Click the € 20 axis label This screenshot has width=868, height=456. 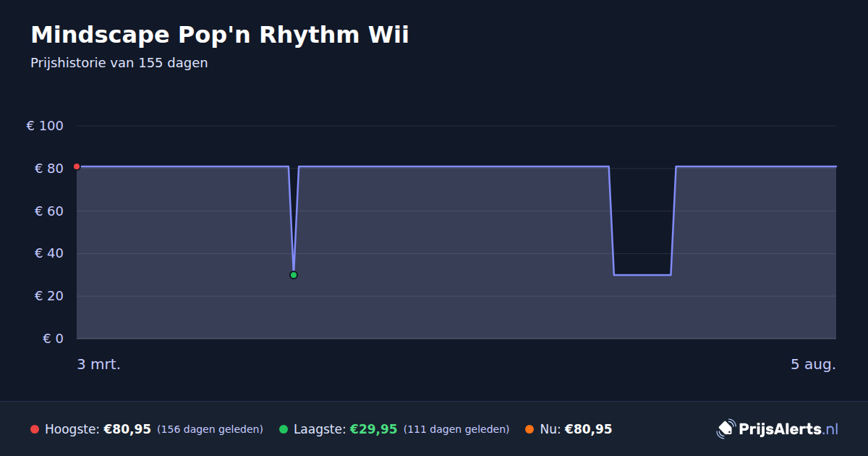coord(49,296)
